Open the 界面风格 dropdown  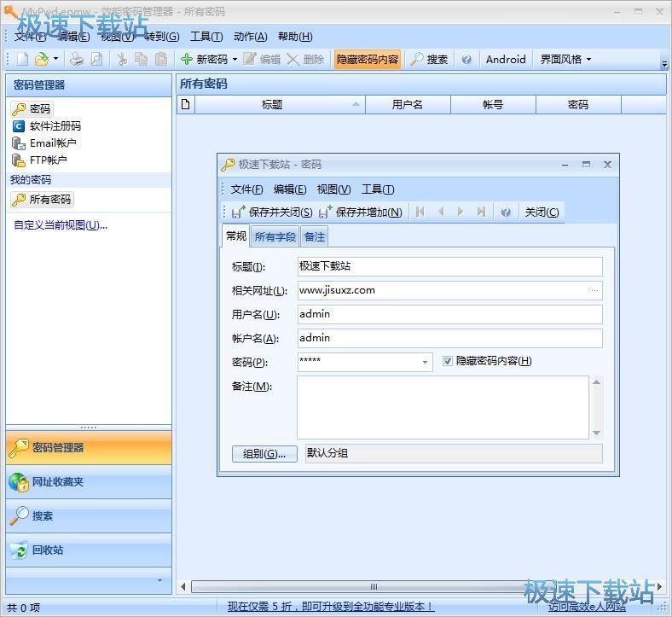565,59
